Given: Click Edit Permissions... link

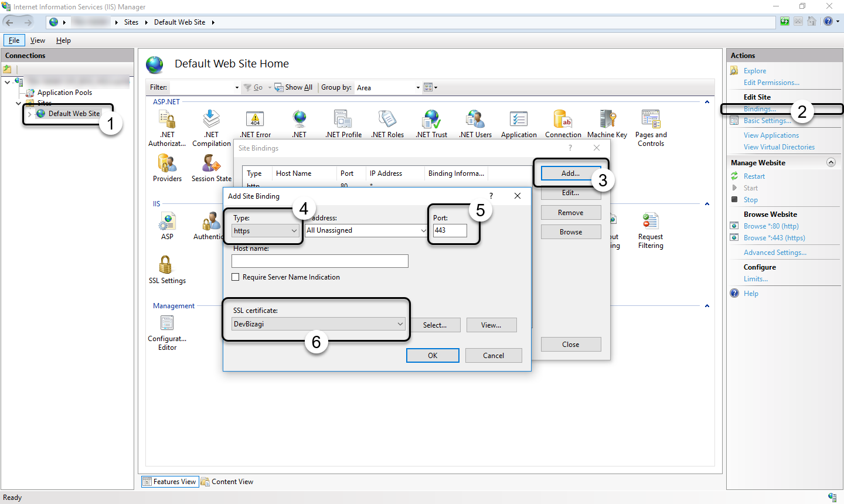Looking at the screenshot, I should [771, 83].
